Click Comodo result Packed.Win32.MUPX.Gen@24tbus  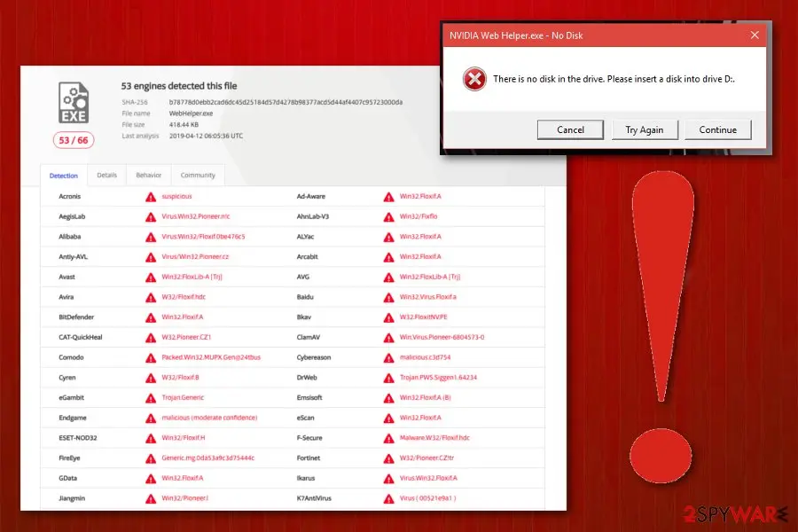(x=211, y=357)
